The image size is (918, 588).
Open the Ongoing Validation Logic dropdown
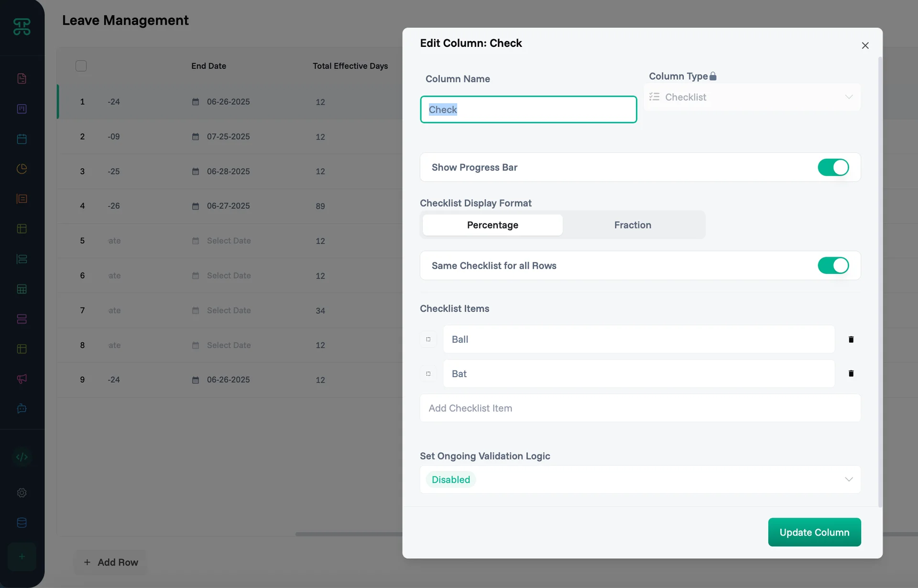coord(640,479)
